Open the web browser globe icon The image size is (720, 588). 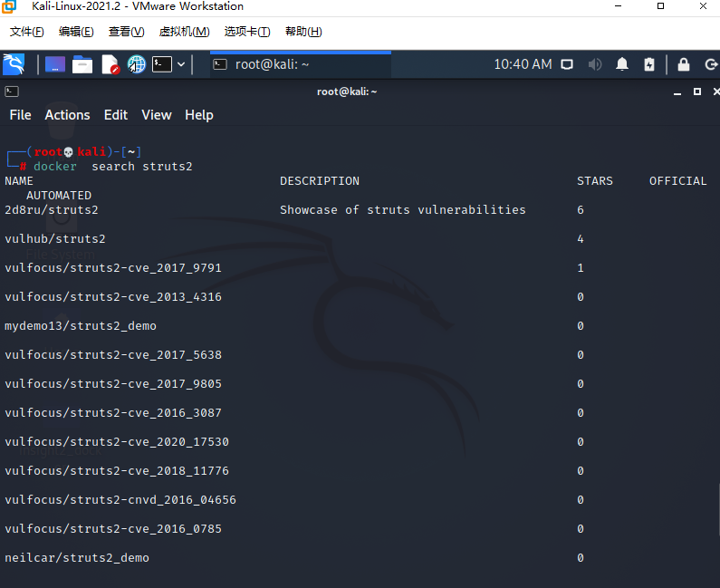137,64
